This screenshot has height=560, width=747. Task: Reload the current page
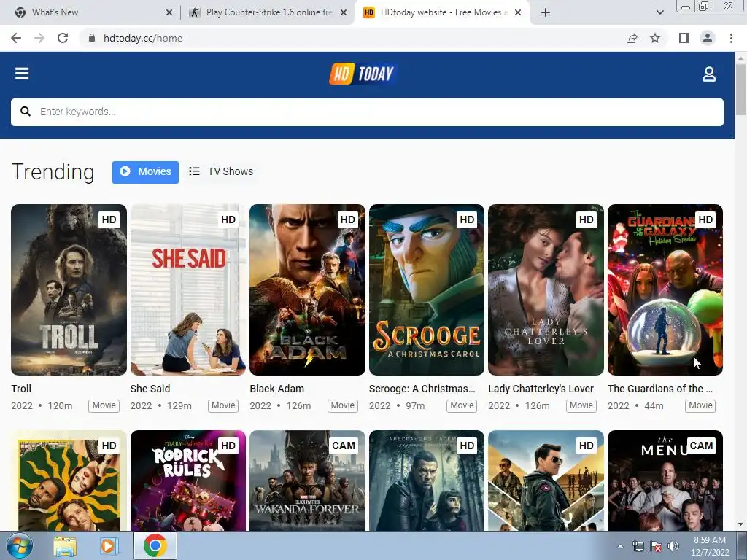(x=63, y=38)
